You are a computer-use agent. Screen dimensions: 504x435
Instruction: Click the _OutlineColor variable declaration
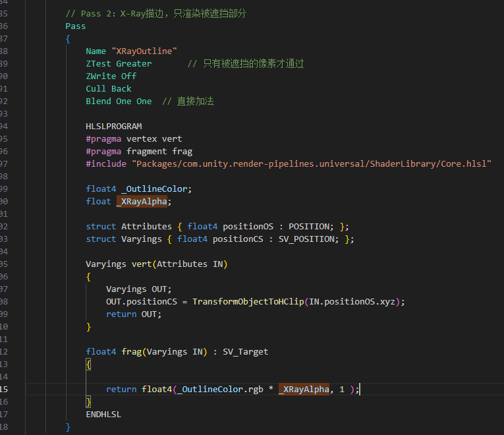[x=155, y=188]
